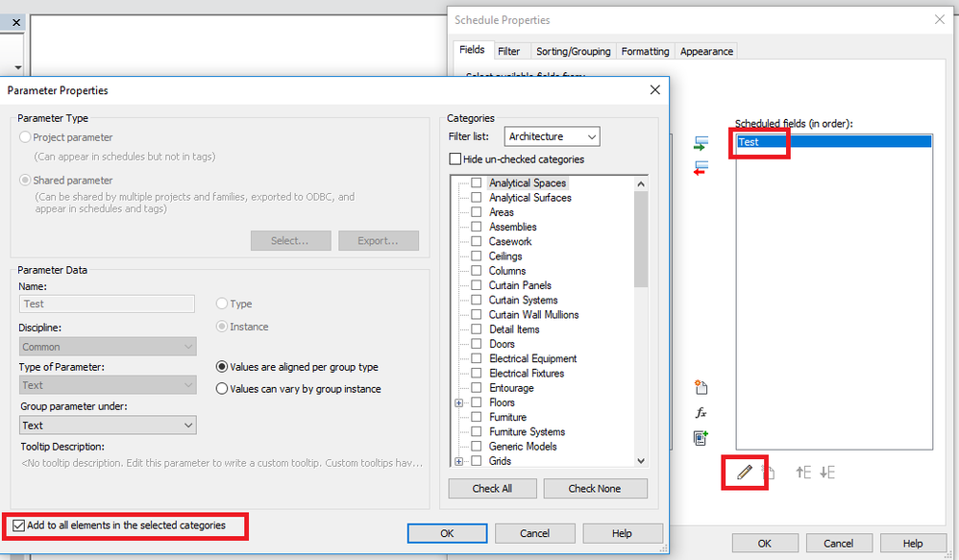Click the fx calculated parameter icon

click(x=701, y=413)
